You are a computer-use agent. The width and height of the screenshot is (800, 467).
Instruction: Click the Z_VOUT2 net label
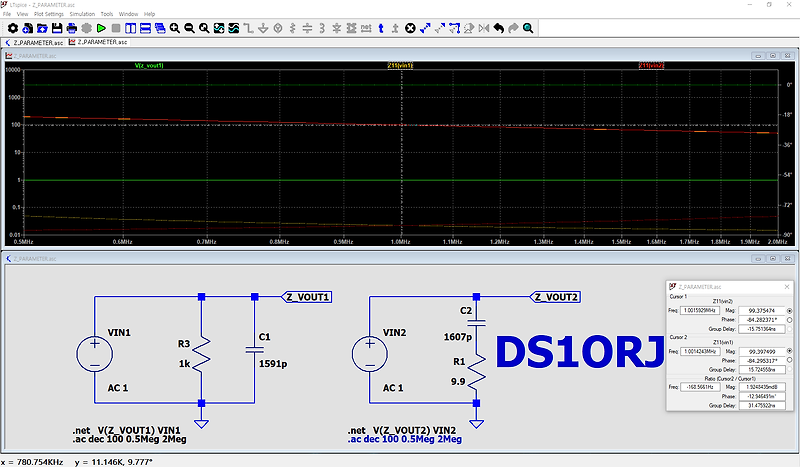coord(555,297)
